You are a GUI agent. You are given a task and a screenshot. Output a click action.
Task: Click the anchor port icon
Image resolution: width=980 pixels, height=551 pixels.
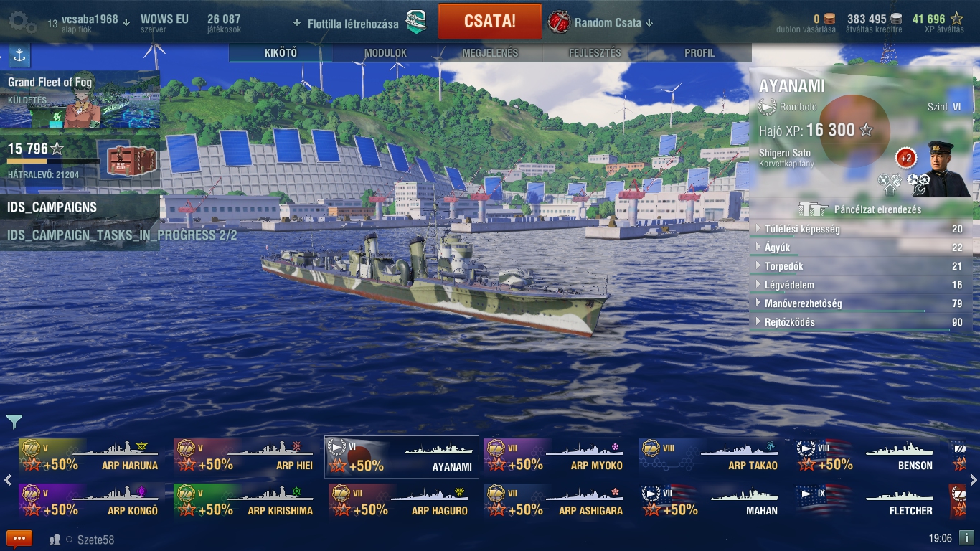point(19,55)
